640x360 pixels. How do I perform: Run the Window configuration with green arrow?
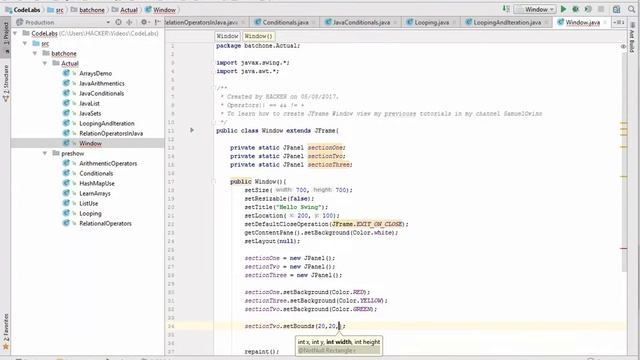tap(563, 9)
